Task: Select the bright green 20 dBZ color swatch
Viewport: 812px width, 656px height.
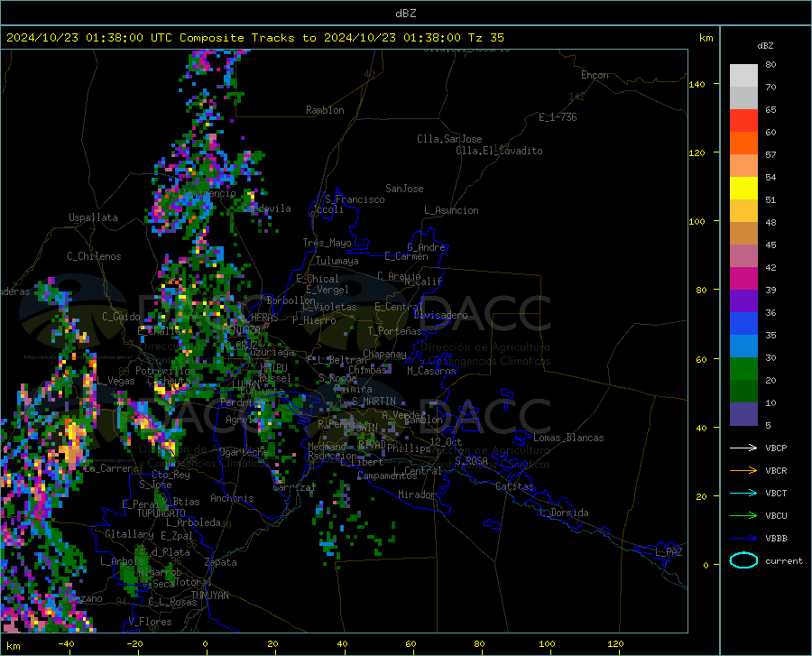Action: coord(743,369)
